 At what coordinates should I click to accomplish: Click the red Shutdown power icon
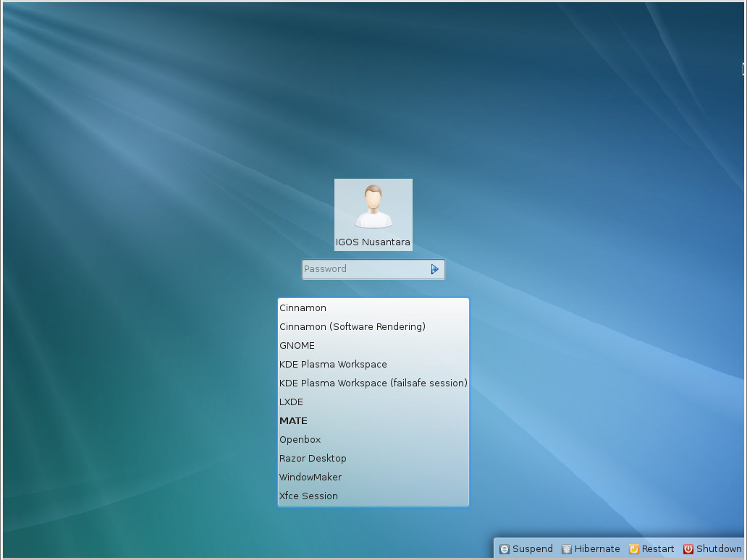point(688,549)
